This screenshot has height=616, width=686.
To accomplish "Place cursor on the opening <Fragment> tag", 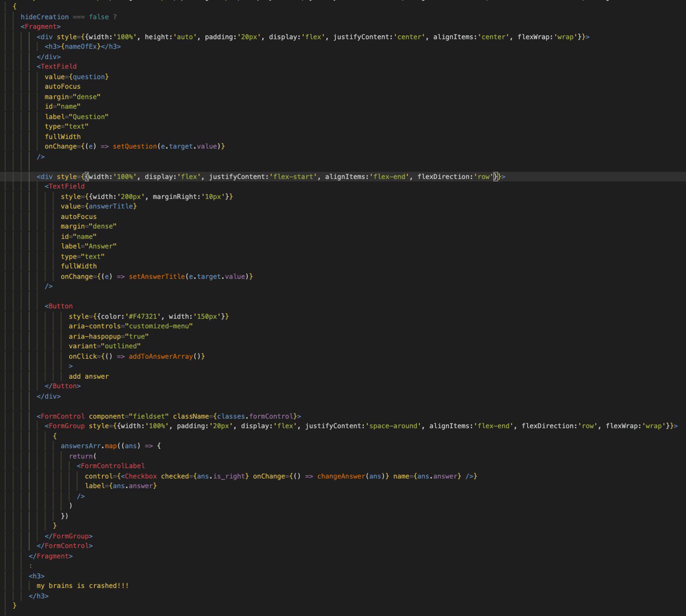I will [x=41, y=27].
